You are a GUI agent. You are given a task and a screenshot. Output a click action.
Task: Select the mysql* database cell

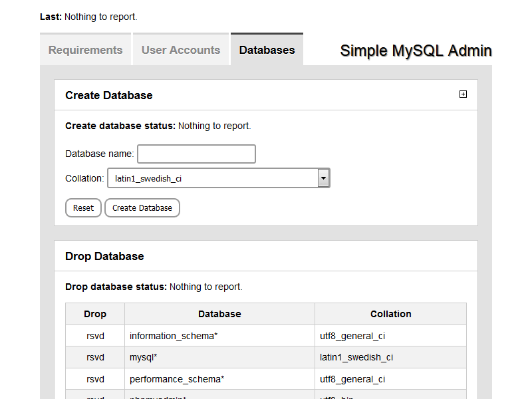(x=220, y=357)
